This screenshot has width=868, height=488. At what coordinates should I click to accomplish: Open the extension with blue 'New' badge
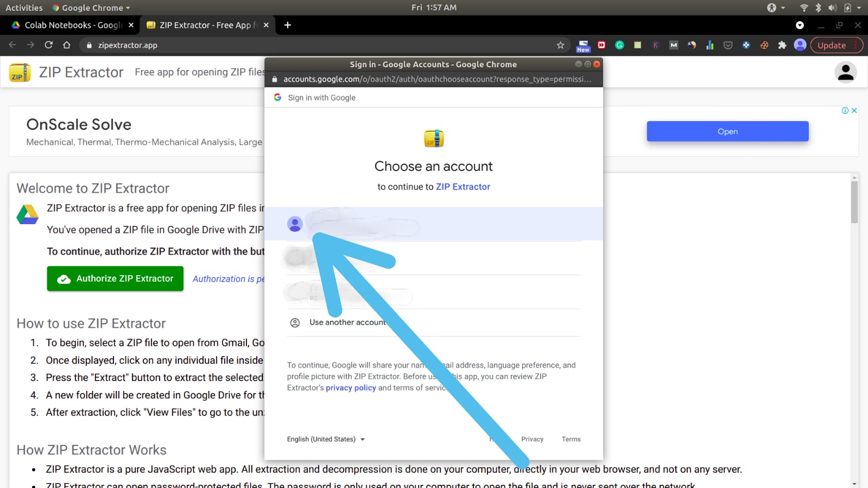(x=583, y=46)
